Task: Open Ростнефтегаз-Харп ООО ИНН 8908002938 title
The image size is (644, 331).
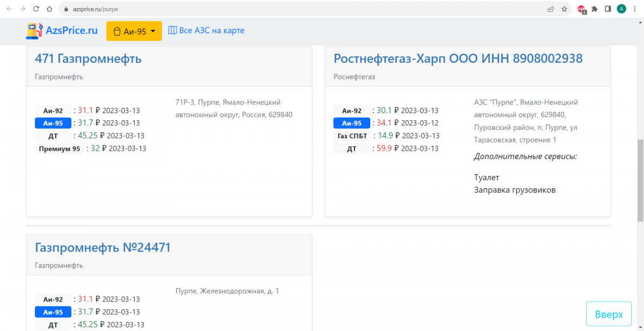Action: [x=458, y=58]
